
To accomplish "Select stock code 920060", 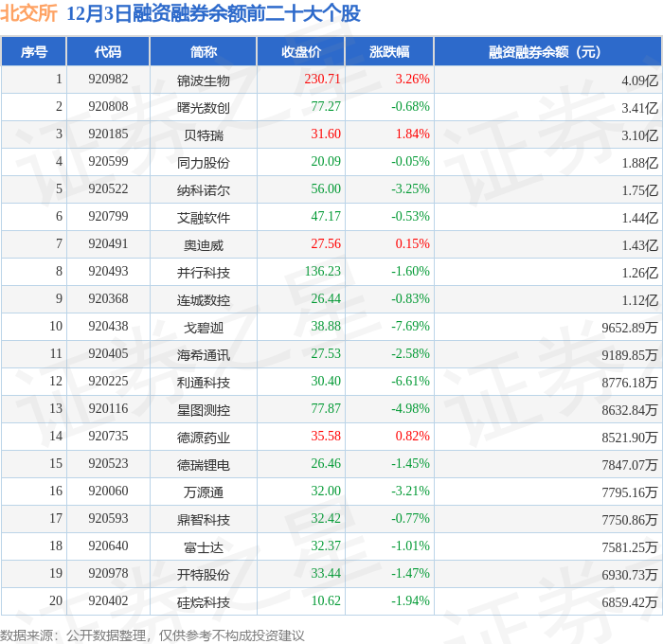I will point(108,492).
